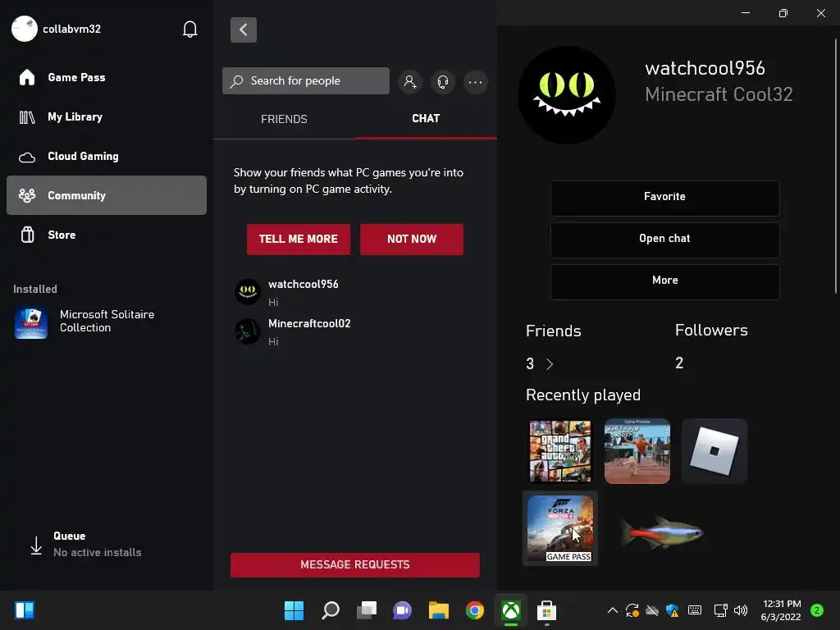Viewport: 840px width, 630px height.
Task: Dismiss with the NOT NOW button
Action: (412, 239)
